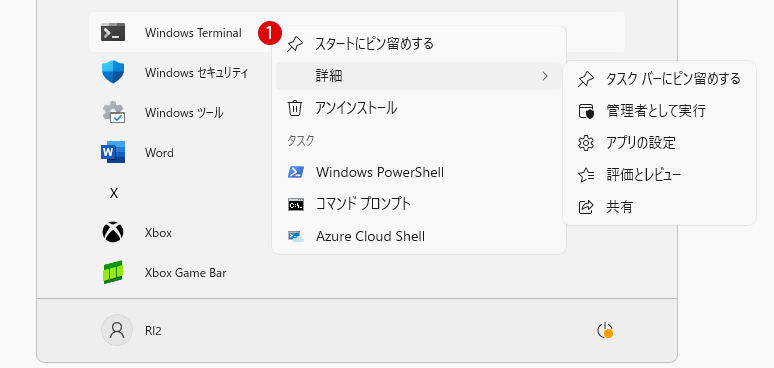Click the RI2 user avatar icon

point(117,330)
